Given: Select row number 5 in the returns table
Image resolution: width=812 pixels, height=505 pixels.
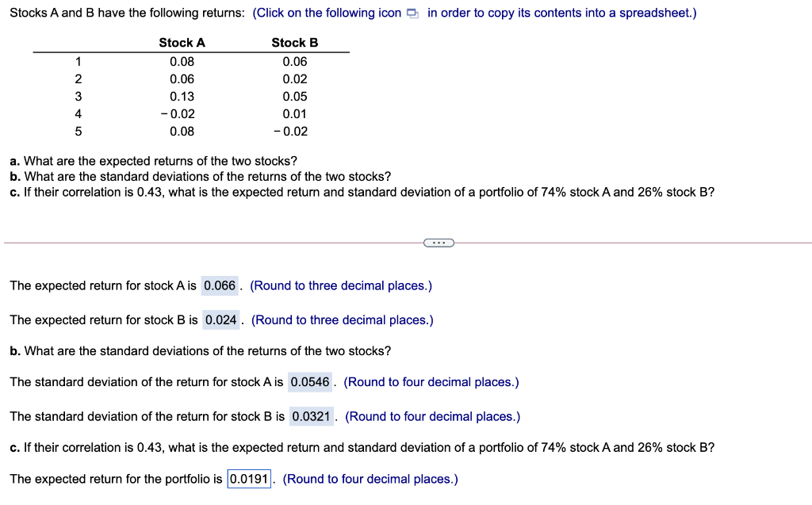Looking at the screenshot, I should pos(78,131).
